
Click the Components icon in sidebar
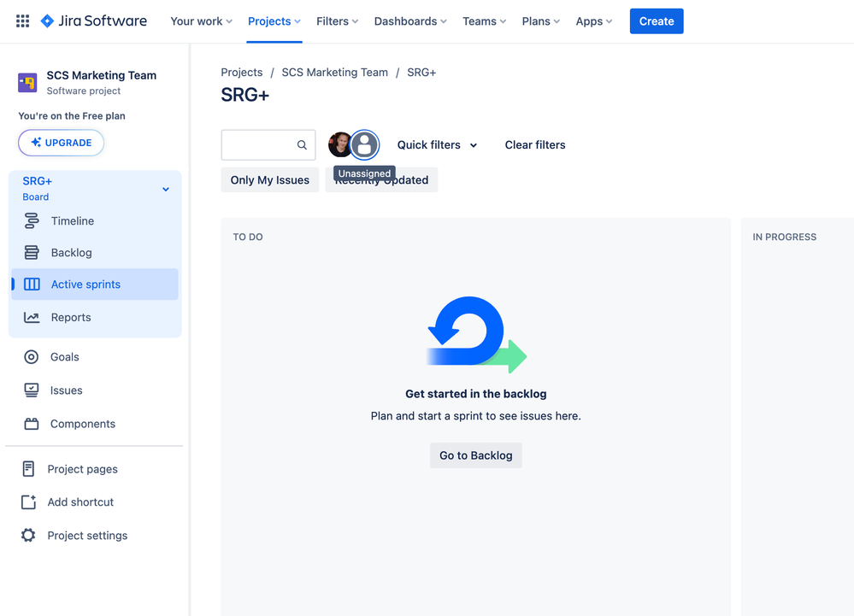[32, 424]
